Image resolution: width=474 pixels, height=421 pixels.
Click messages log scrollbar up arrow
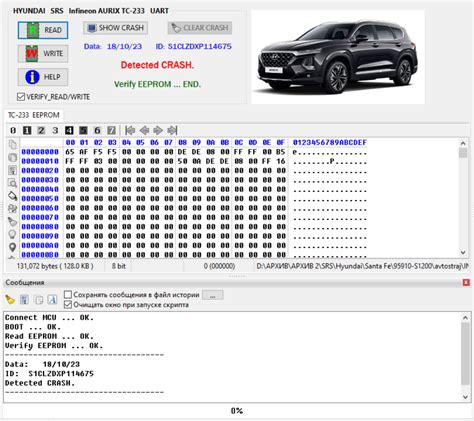[465, 318]
